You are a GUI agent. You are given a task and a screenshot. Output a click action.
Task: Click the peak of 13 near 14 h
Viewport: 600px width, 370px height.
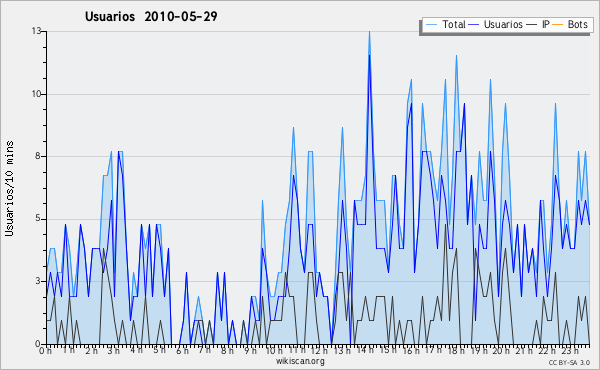click(x=369, y=32)
